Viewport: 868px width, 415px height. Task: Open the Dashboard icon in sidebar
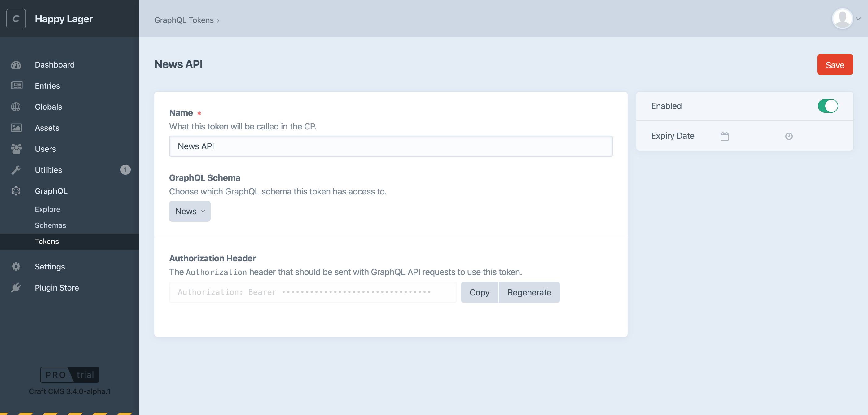pos(16,65)
